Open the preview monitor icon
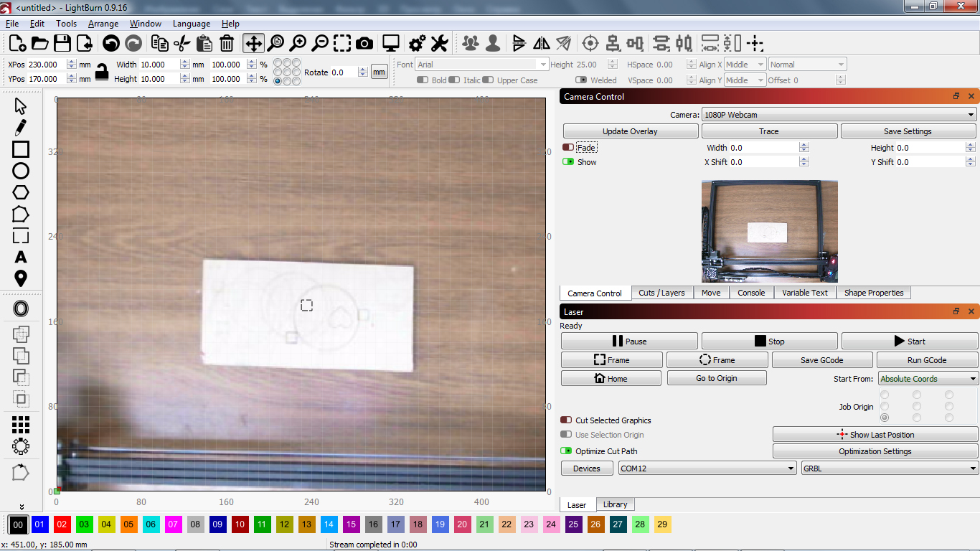 click(391, 44)
